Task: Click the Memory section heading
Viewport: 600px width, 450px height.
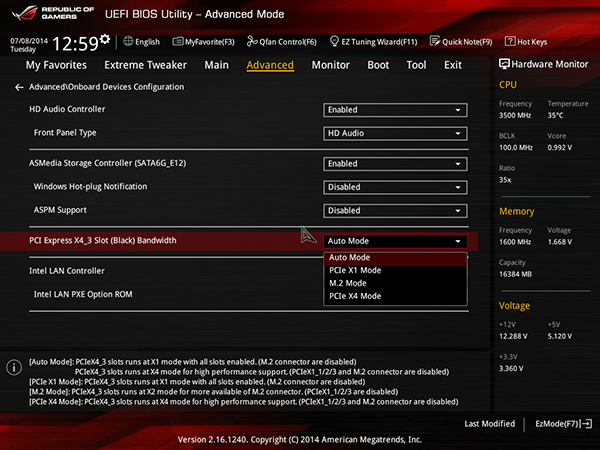Action: coord(517,212)
